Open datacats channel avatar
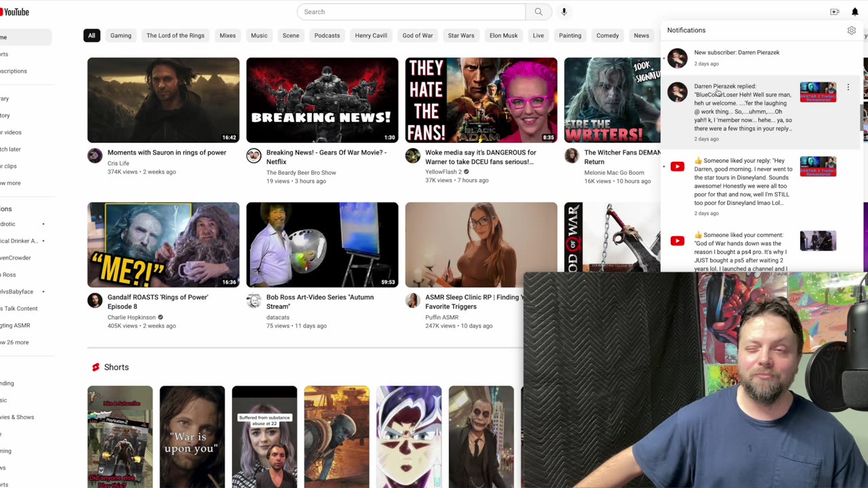Image resolution: width=868 pixels, height=488 pixels. tap(254, 300)
